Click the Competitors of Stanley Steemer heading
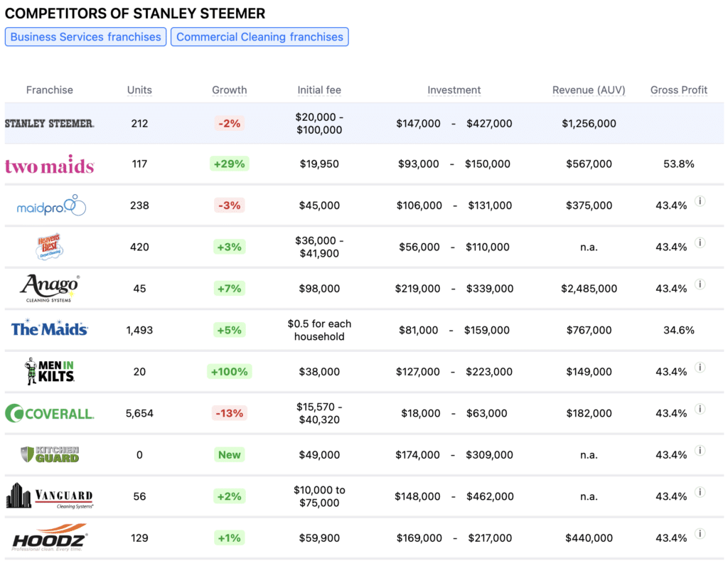Screen dimensions: 728x566 135,14
